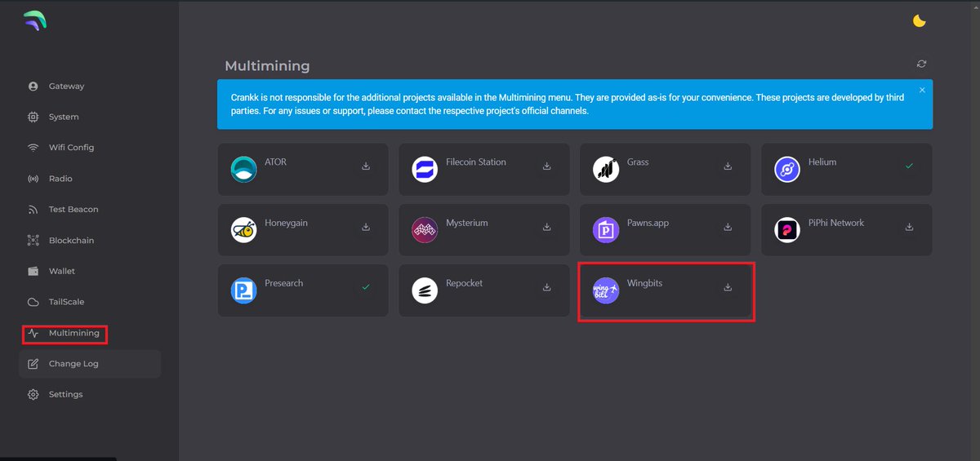Install Wingbits via download icon

728,287
